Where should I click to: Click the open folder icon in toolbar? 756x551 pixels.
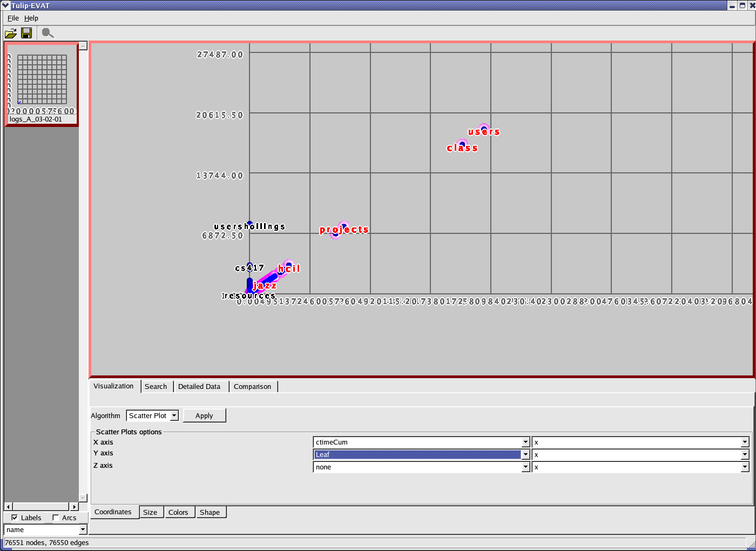[x=10, y=33]
